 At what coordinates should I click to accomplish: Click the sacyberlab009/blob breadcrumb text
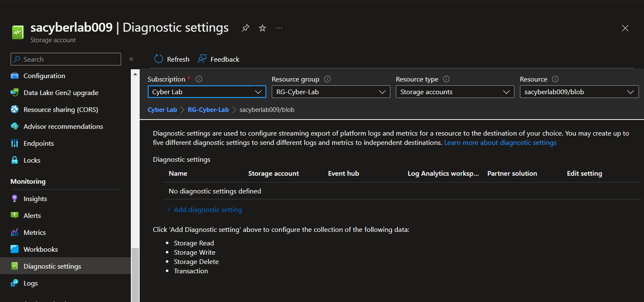[x=267, y=110]
